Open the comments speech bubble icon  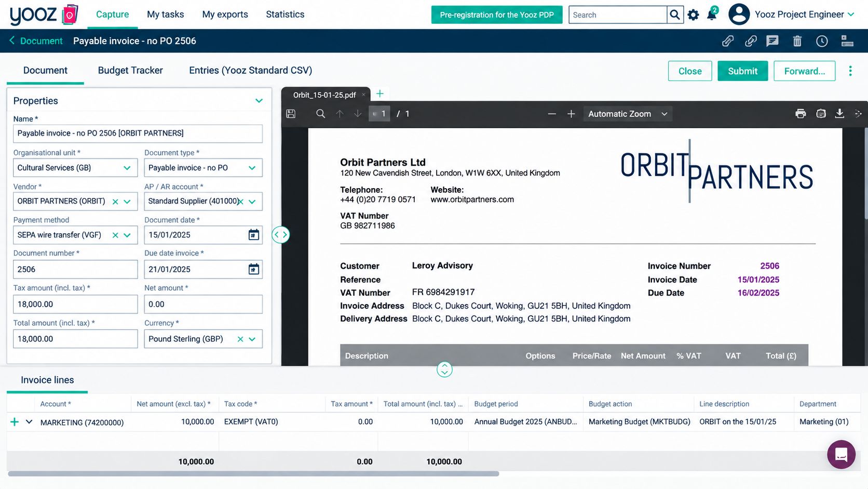click(772, 41)
